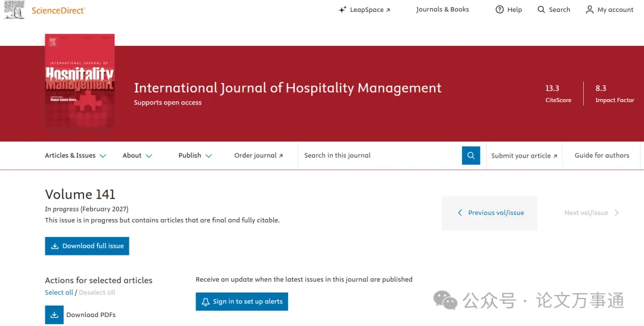Click the LeapSpace sparkle icon
The width and height of the screenshot is (644, 326).
342,10
